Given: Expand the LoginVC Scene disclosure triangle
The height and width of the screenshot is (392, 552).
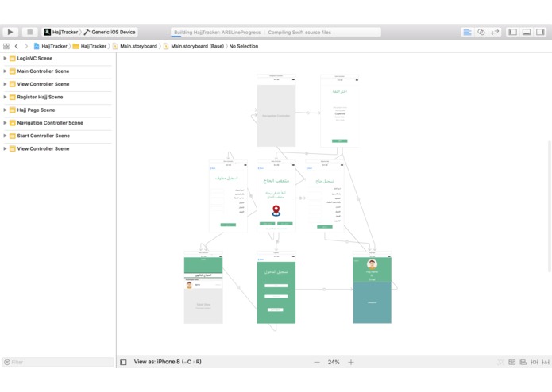Looking at the screenshot, I should (x=5, y=59).
